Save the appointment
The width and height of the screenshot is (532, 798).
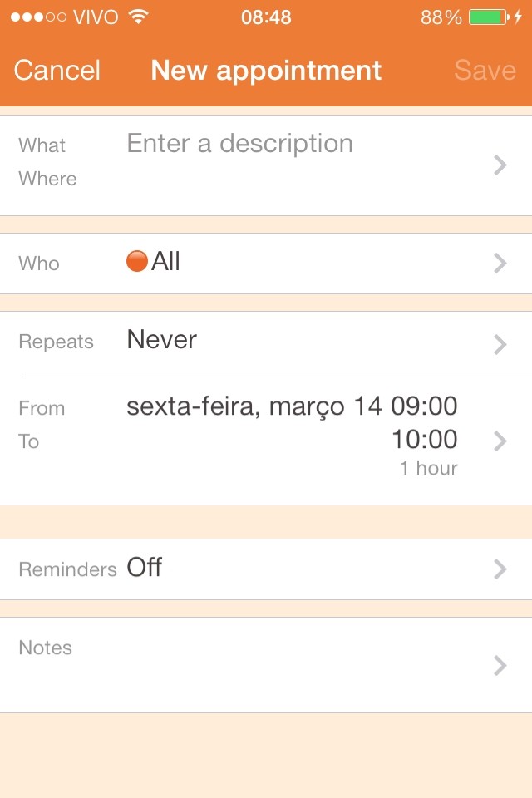(485, 71)
